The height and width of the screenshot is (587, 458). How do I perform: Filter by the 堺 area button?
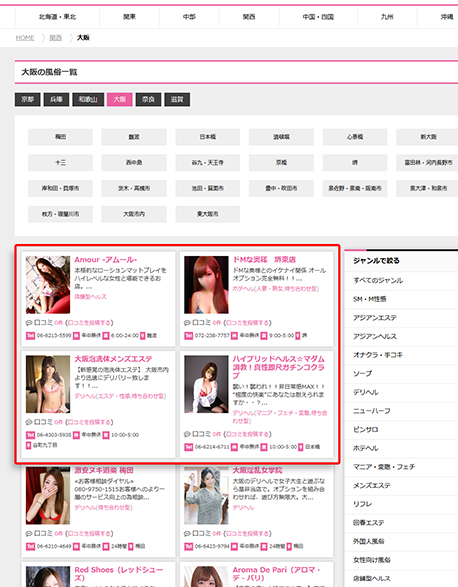pos(355,163)
